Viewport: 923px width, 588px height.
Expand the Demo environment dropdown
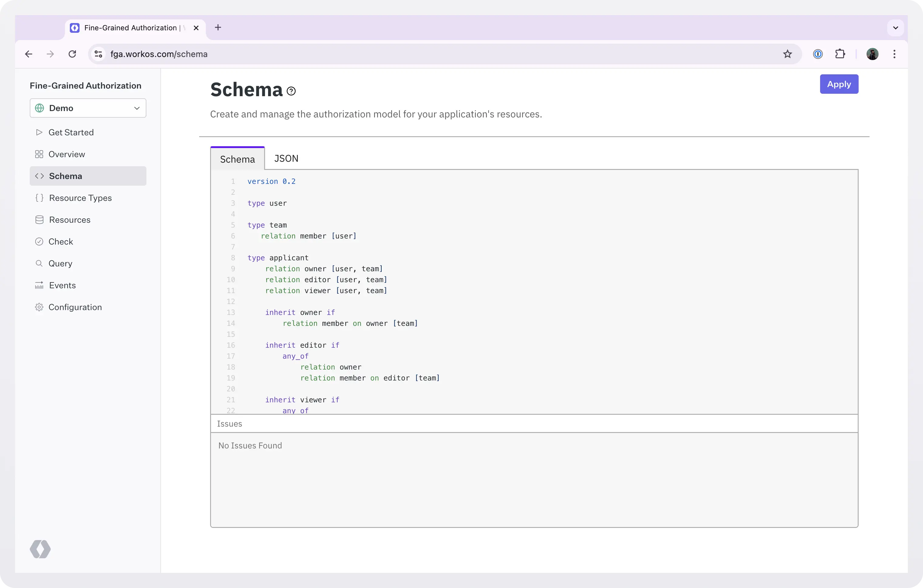[88, 108]
